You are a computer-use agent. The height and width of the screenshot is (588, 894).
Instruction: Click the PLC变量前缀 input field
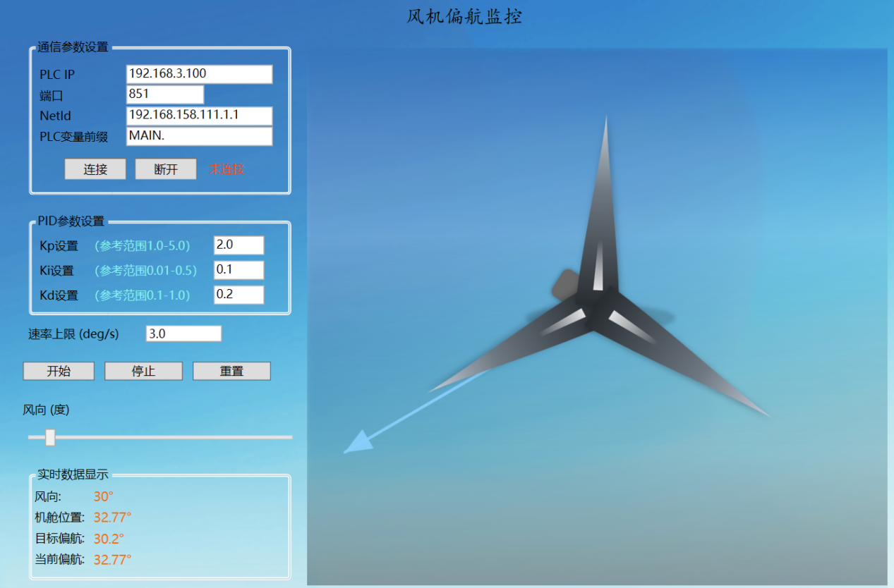click(x=199, y=136)
